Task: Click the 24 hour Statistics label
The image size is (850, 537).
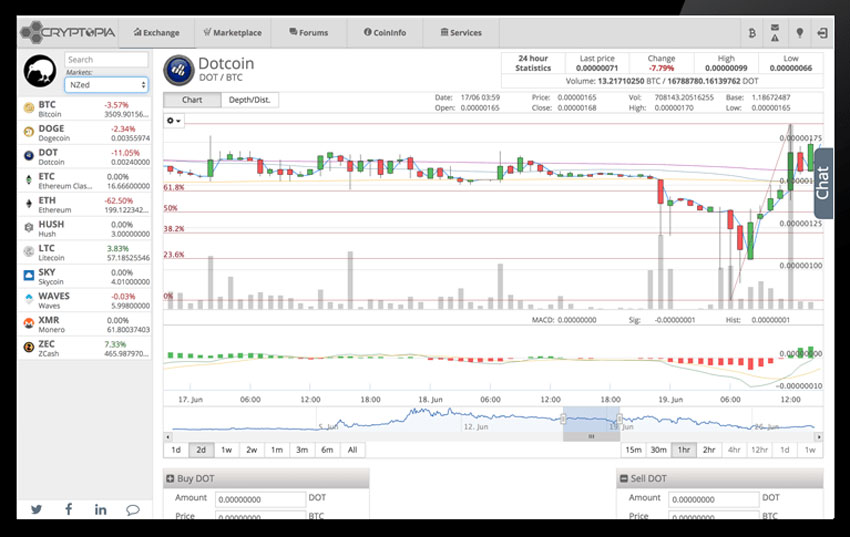Action: [x=533, y=63]
